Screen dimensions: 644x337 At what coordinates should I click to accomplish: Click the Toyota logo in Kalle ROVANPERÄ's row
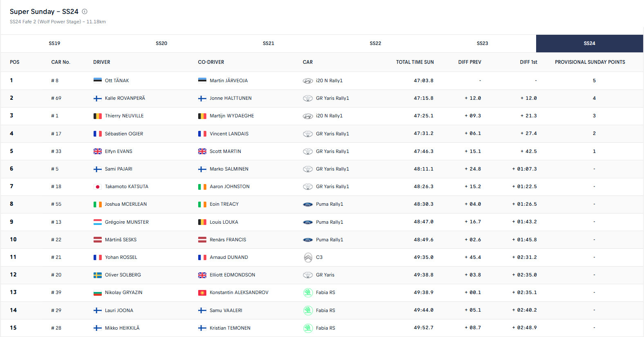308,98
